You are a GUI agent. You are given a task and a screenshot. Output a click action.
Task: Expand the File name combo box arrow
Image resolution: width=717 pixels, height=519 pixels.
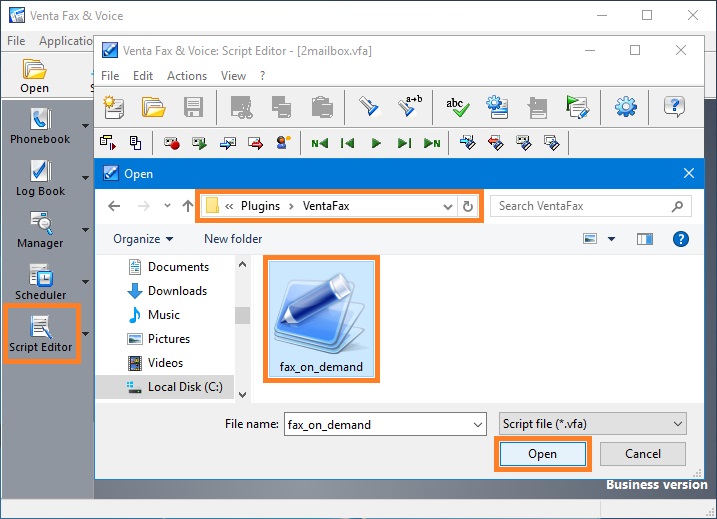478,424
